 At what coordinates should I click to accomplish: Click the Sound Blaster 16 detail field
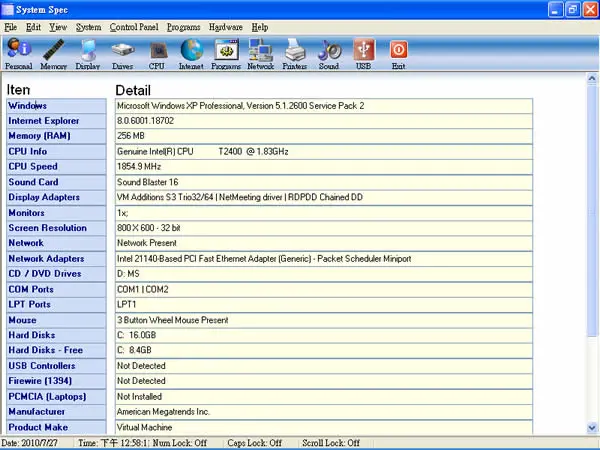click(x=324, y=182)
